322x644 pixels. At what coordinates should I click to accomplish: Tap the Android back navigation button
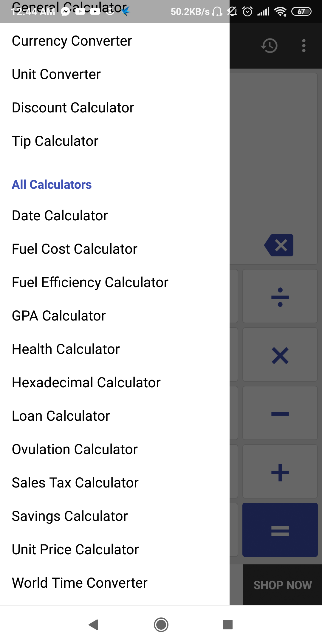(x=94, y=625)
